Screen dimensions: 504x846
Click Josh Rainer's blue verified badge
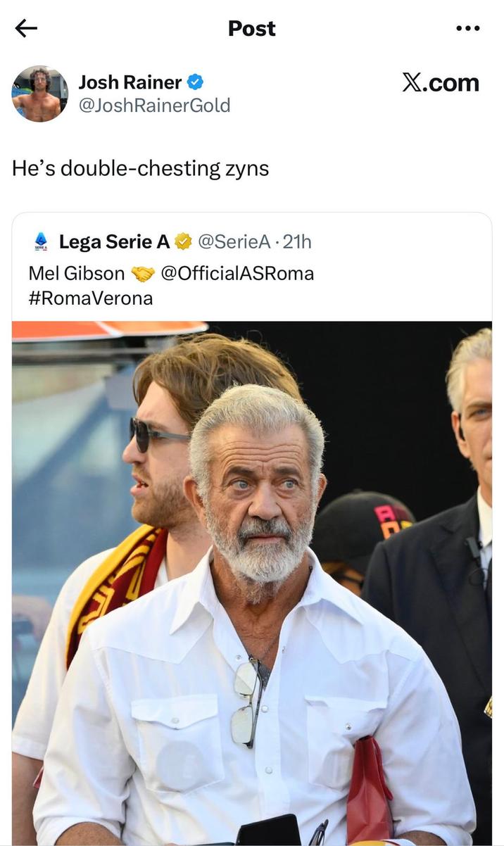tap(194, 82)
